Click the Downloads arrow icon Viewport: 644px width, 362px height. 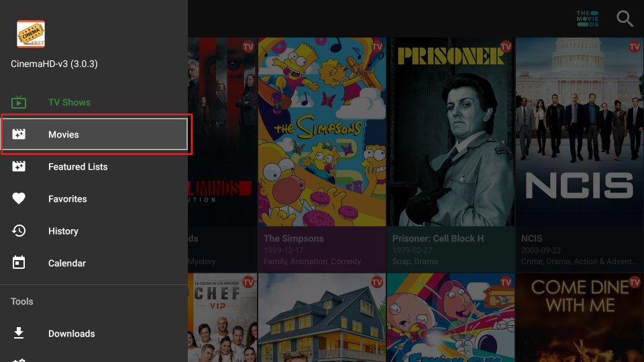(x=19, y=333)
